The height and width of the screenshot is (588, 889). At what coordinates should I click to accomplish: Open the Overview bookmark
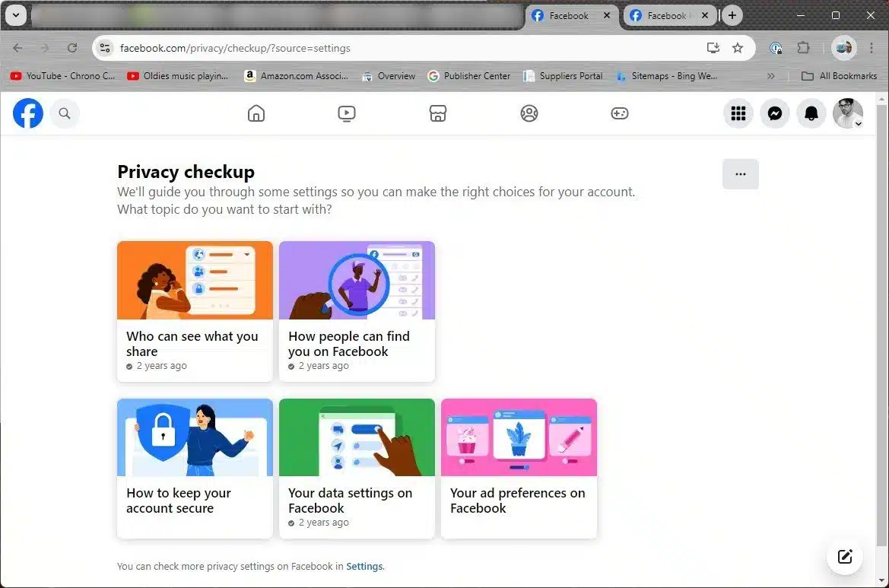[x=389, y=76]
